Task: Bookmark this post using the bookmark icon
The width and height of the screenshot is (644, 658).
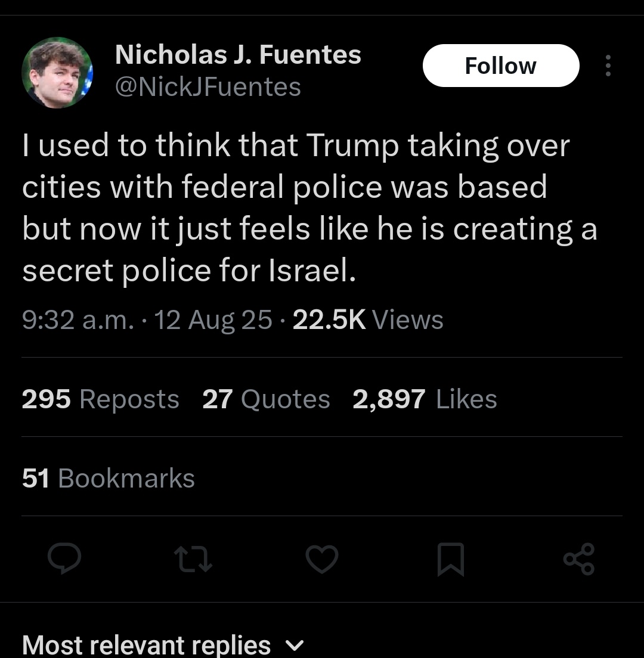Action: (x=451, y=560)
